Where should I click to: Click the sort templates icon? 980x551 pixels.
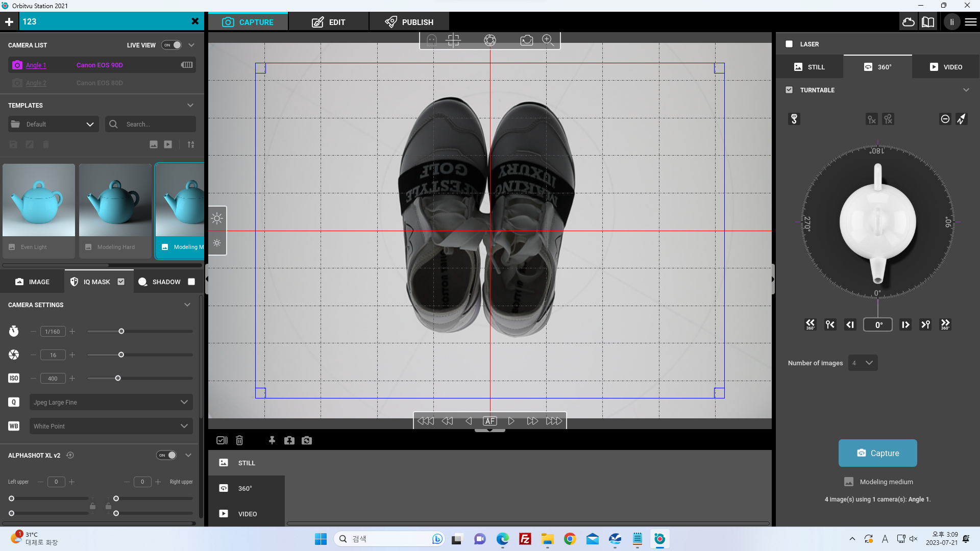coord(191,144)
